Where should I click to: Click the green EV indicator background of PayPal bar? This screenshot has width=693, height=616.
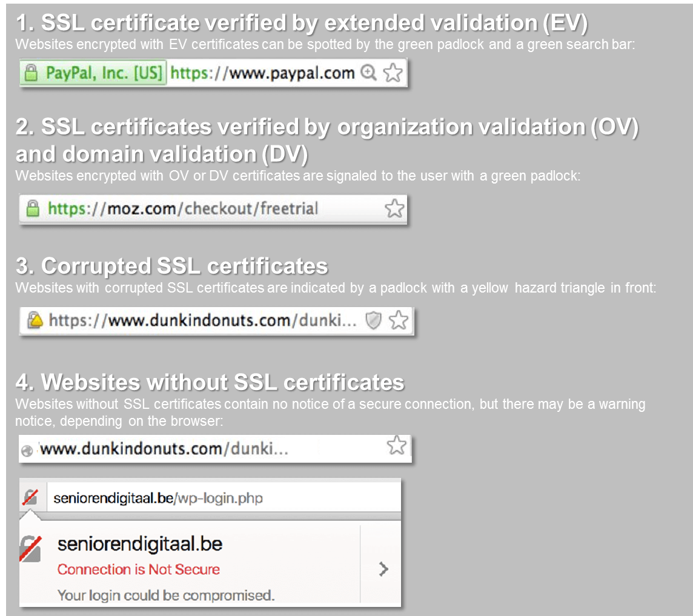[x=93, y=72]
